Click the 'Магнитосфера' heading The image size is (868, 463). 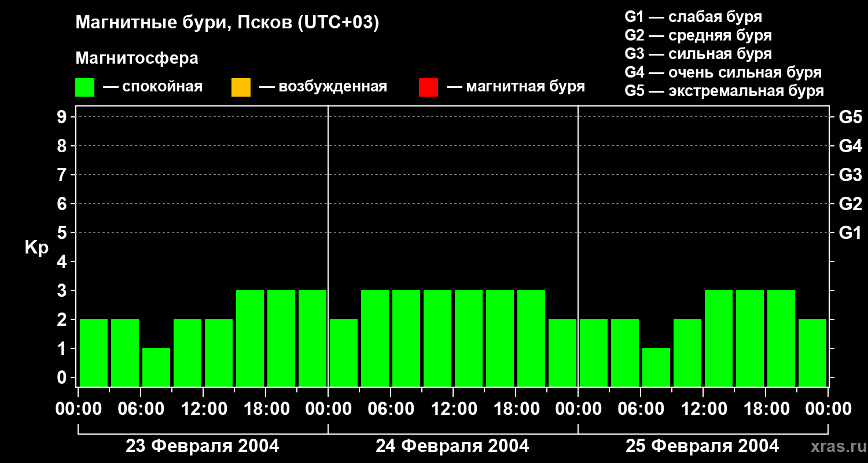click(x=137, y=58)
